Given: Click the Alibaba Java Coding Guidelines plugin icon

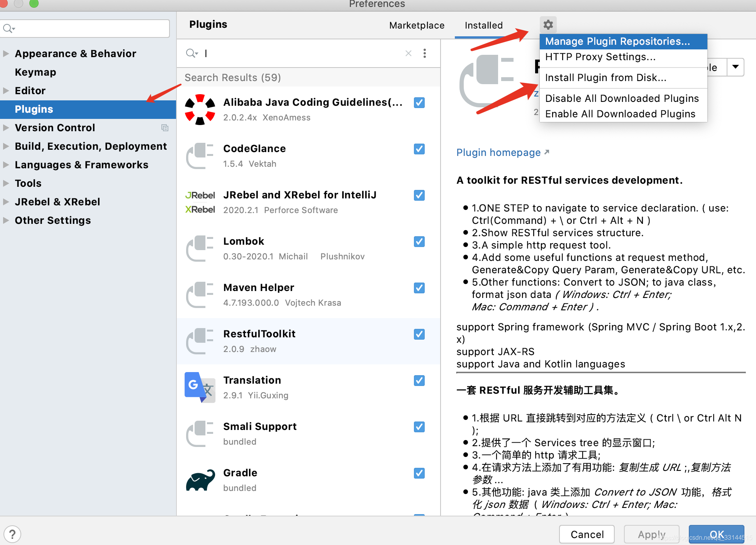Looking at the screenshot, I should tap(200, 110).
